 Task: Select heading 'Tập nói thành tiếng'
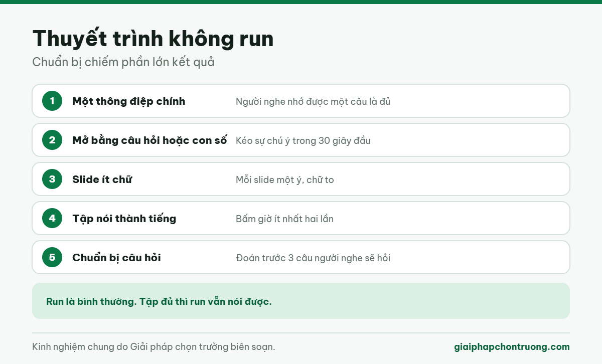point(124,219)
